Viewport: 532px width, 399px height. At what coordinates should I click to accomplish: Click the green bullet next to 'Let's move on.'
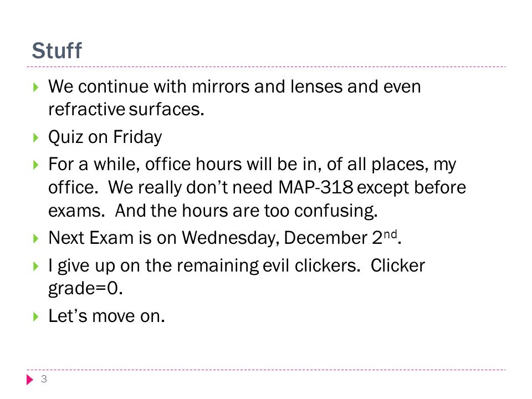[x=35, y=317]
